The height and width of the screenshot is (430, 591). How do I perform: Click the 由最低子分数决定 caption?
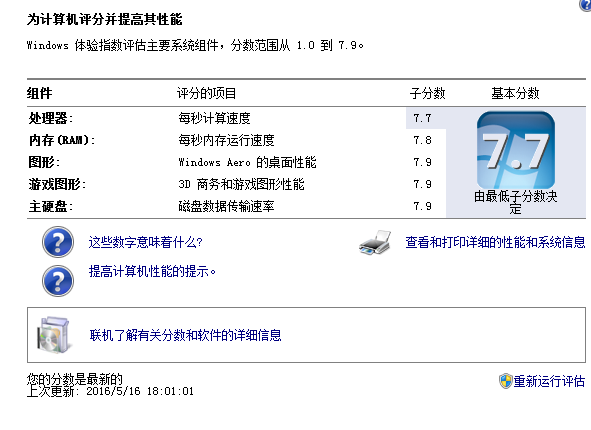click(516, 202)
